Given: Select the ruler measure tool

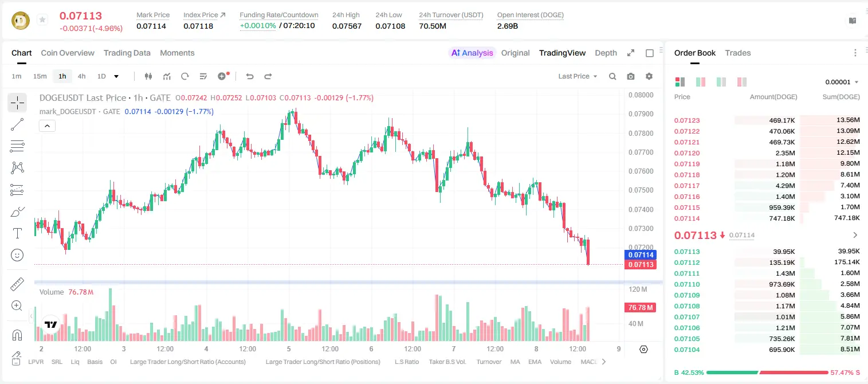Looking at the screenshot, I should (x=17, y=284).
